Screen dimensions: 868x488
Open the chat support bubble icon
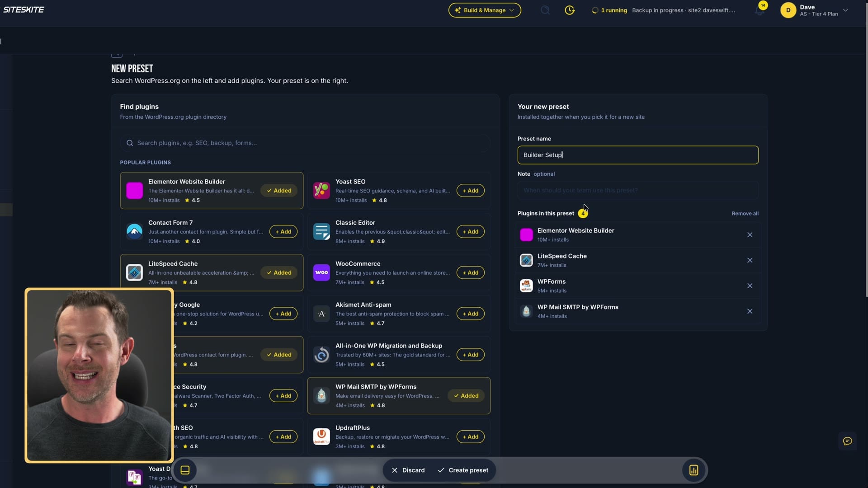point(847,441)
